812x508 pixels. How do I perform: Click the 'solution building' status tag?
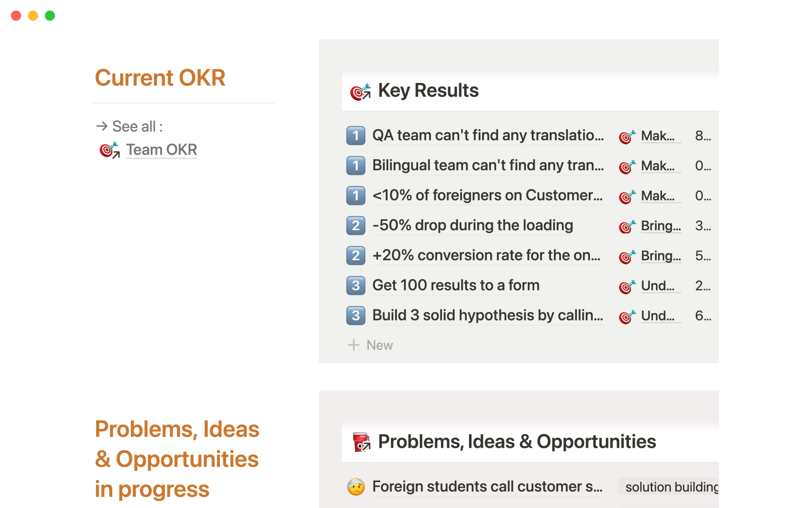tap(671, 487)
